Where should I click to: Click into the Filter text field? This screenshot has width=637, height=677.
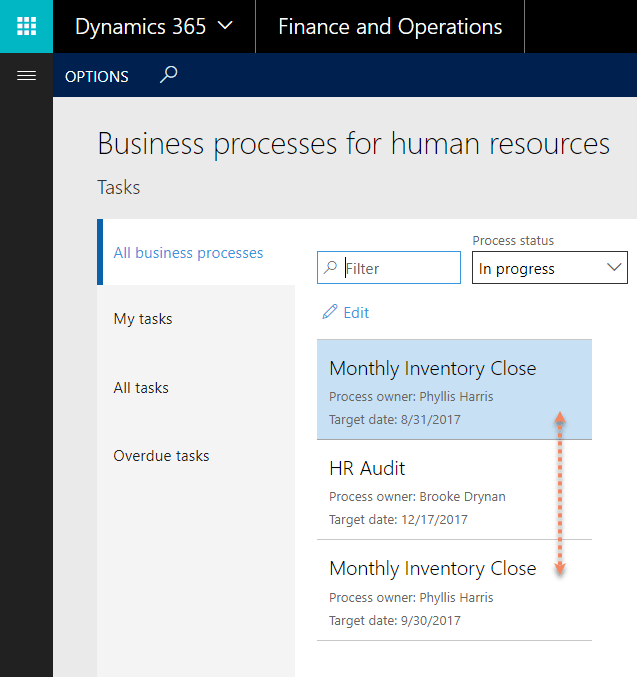(400, 268)
